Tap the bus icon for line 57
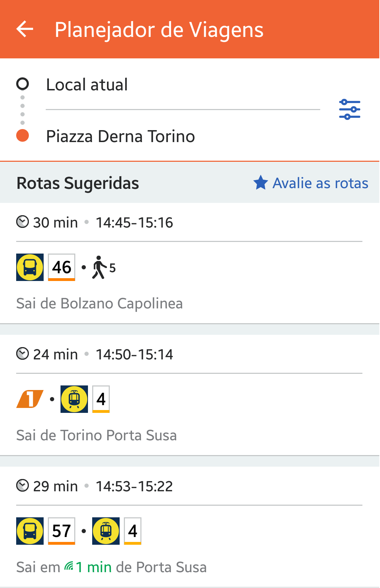The image size is (380, 588). click(x=30, y=531)
